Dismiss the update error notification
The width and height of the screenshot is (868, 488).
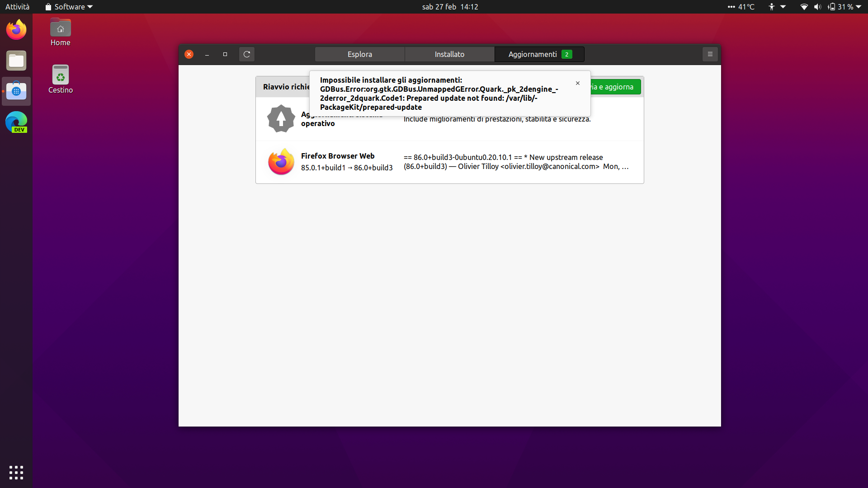(x=578, y=83)
